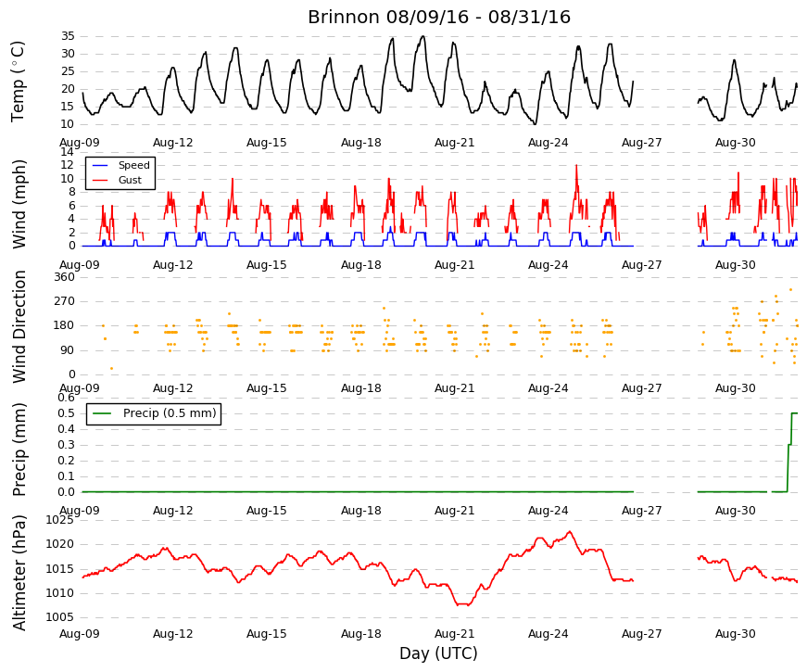Click Aug-15 tick under wind direction plot

(267, 388)
